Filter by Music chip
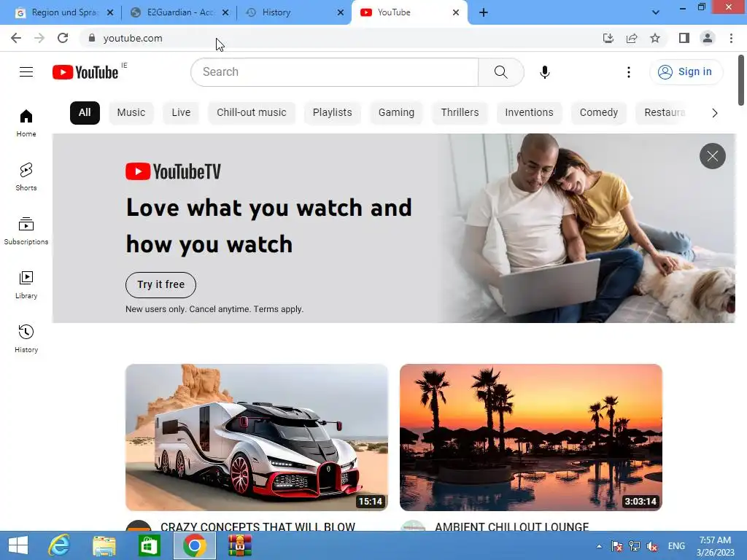Viewport: 747px width, 560px height. tap(131, 113)
